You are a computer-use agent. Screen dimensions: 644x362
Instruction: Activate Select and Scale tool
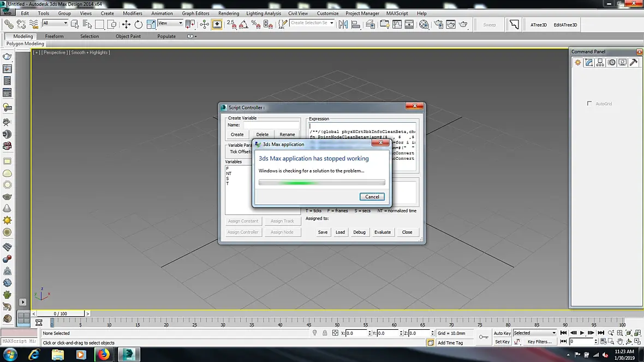pos(151,25)
